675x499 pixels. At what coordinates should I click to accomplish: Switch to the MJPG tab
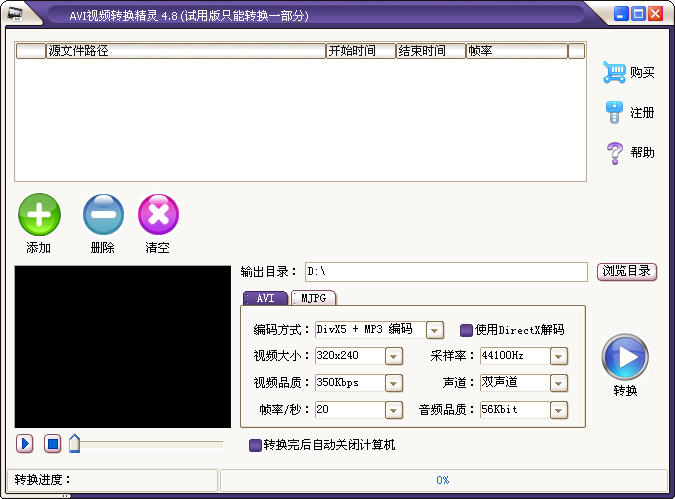point(313,298)
